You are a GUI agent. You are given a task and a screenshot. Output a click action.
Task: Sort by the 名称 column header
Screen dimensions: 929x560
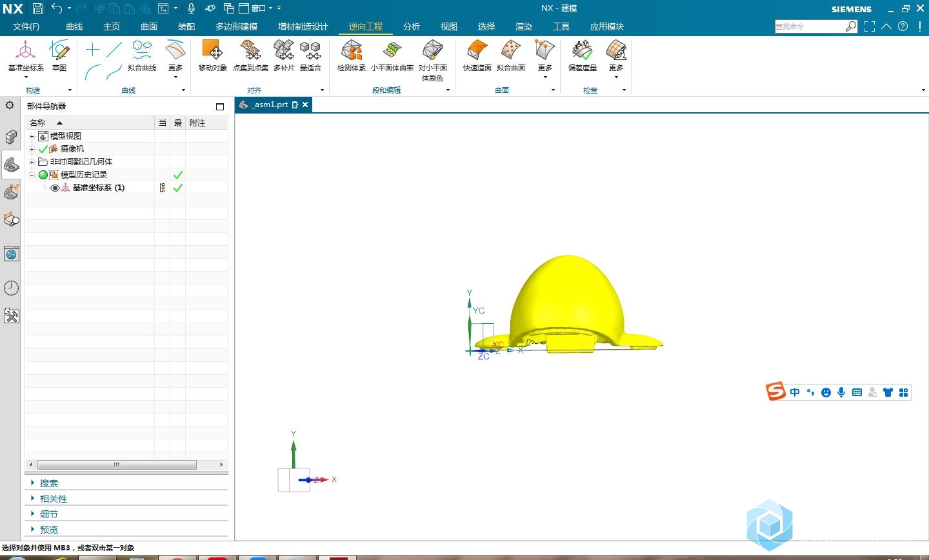click(x=90, y=123)
